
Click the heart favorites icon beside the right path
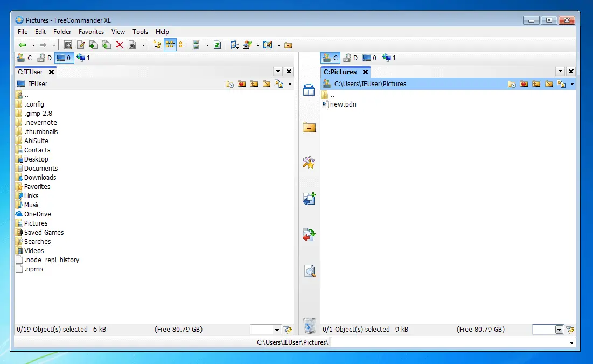coord(524,83)
